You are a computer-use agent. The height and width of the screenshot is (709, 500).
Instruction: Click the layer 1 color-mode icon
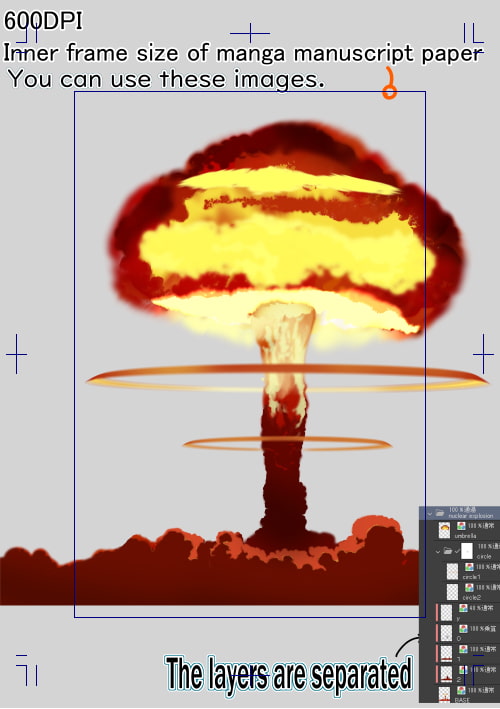coord(463,649)
